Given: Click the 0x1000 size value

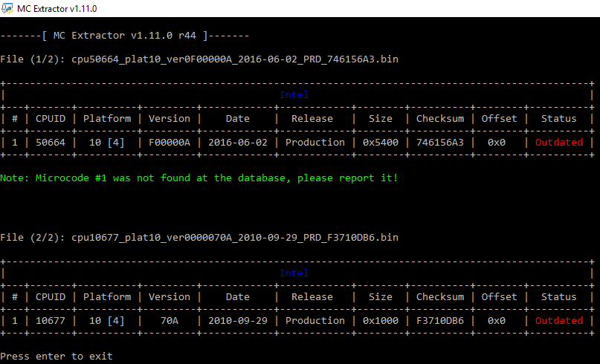Looking at the screenshot, I should point(381,321).
